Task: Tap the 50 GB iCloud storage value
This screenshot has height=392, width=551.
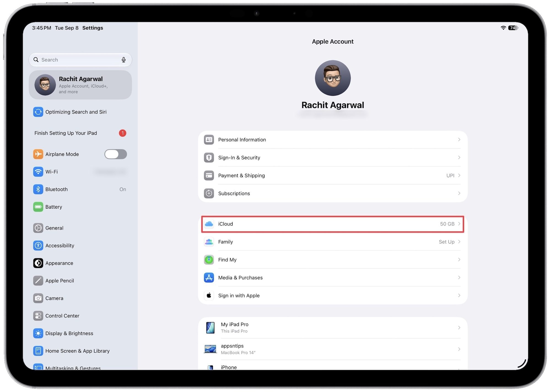Action: click(447, 224)
